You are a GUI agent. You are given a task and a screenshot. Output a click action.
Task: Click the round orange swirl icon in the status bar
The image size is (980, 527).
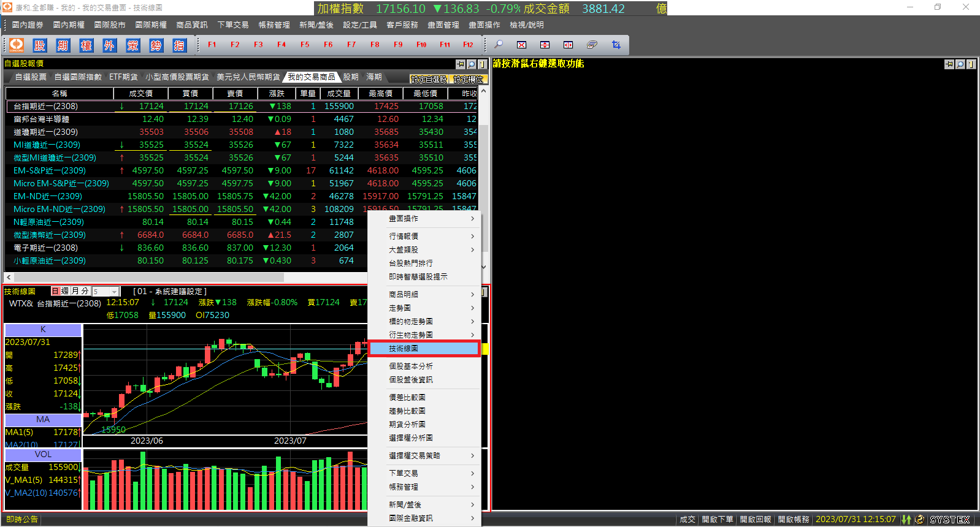[919, 519]
